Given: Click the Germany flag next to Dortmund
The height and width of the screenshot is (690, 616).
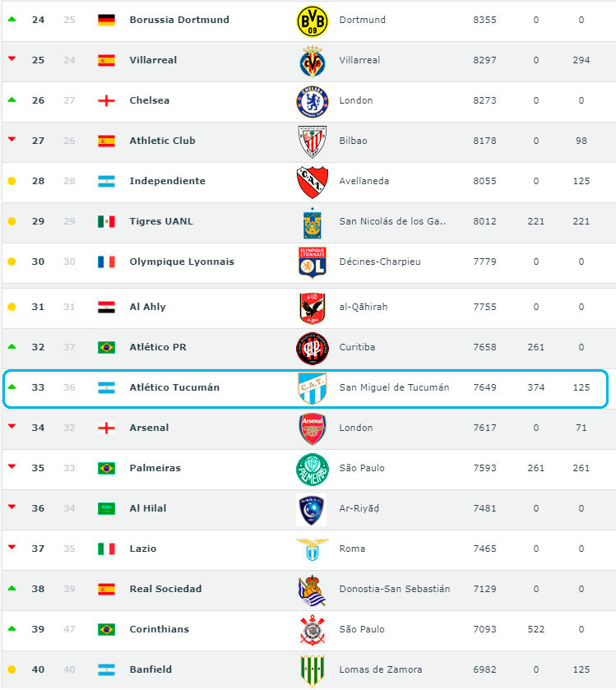Looking at the screenshot, I should pos(106,21).
